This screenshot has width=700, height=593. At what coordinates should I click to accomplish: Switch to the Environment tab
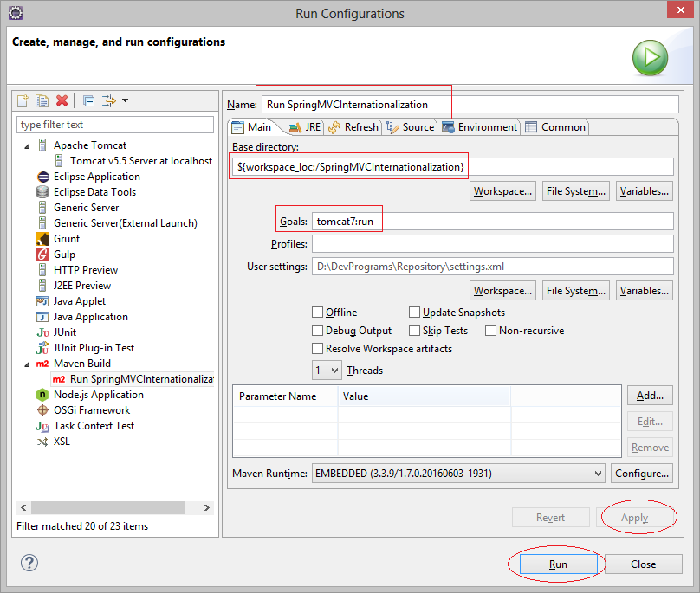pos(479,127)
